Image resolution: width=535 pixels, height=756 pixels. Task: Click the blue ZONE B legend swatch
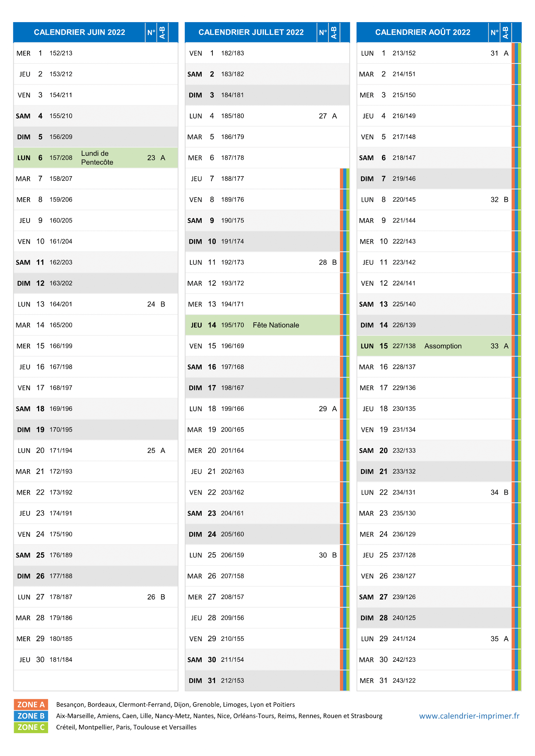coord(31,716)
